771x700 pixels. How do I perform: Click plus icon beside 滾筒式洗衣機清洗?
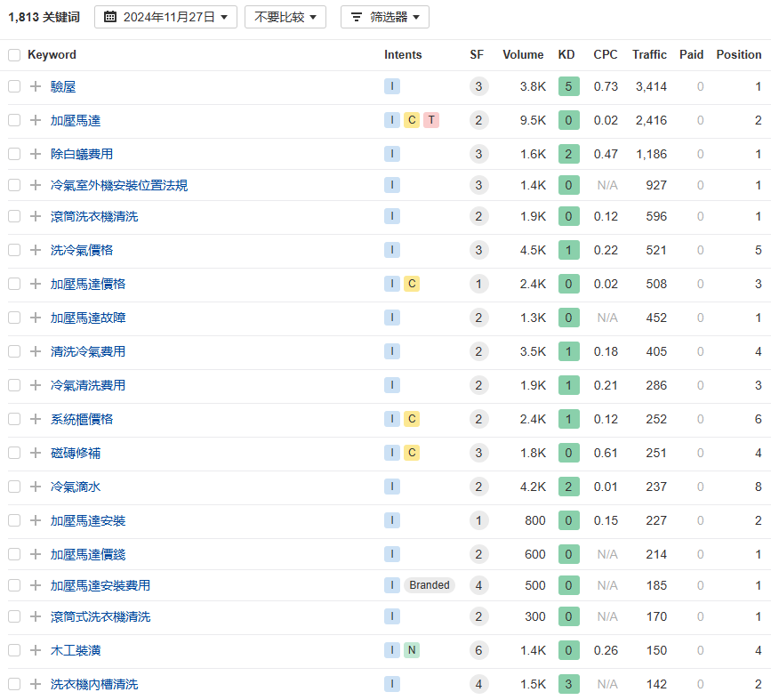(x=36, y=616)
